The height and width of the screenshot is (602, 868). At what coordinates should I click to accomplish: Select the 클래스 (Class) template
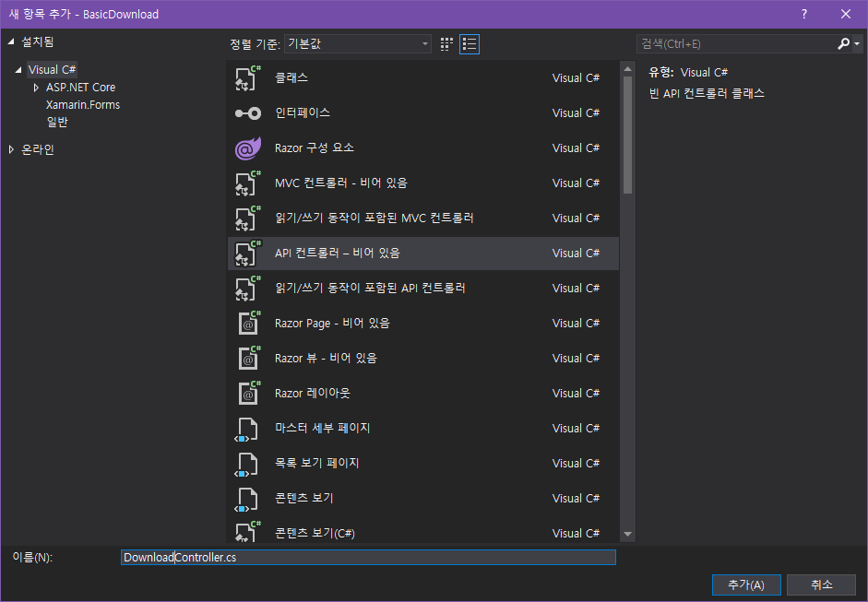295,77
